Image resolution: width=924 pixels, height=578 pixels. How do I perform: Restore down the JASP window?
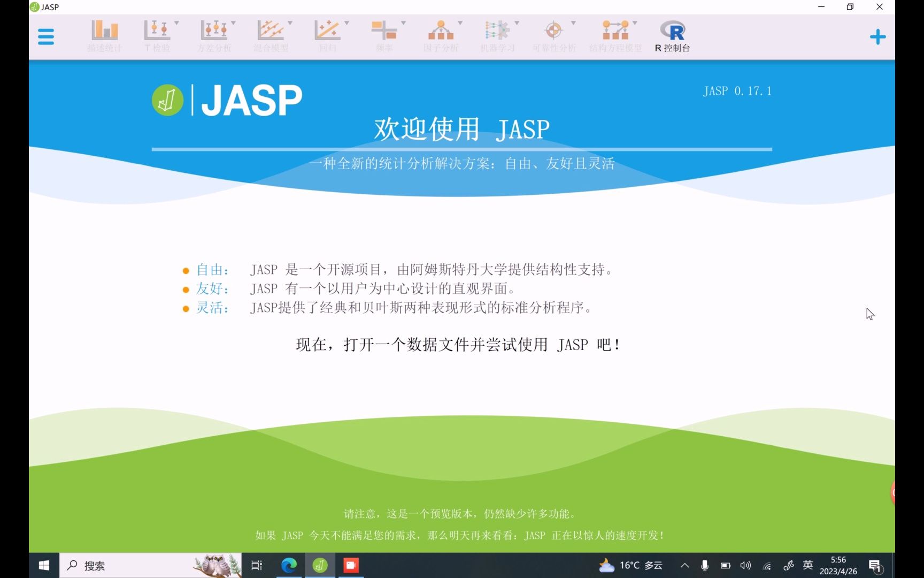pos(850,7)
